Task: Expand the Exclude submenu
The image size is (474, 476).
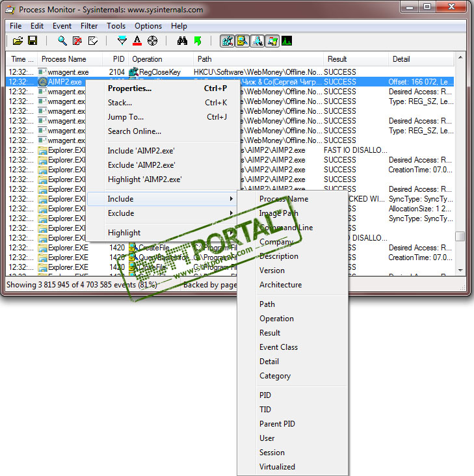Action: 163,213
